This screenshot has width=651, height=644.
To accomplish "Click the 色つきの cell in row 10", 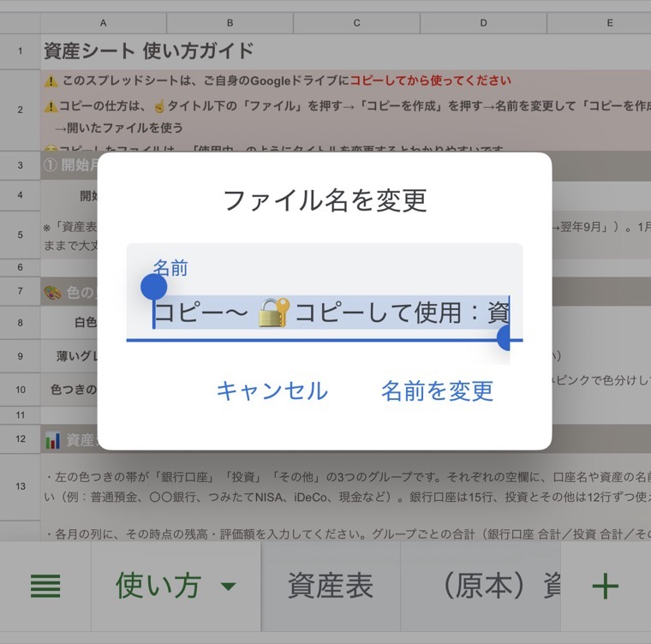I will 74,390.
